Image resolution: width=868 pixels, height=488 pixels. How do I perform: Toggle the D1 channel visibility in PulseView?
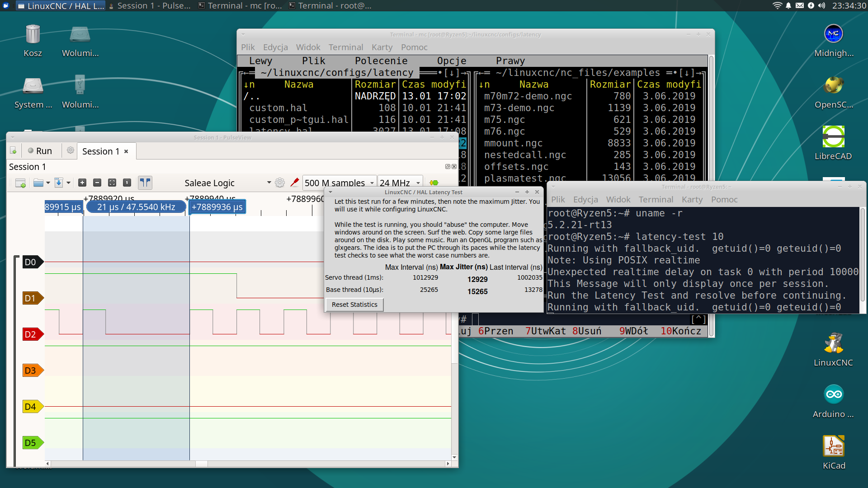30,298
